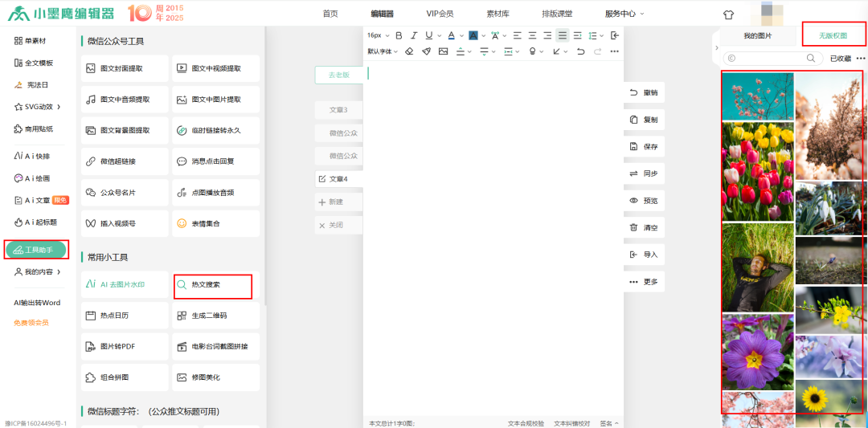
Task: Click the undo arrow in editor toolbar
Action: pyautogui.click(x=580, y=51)
